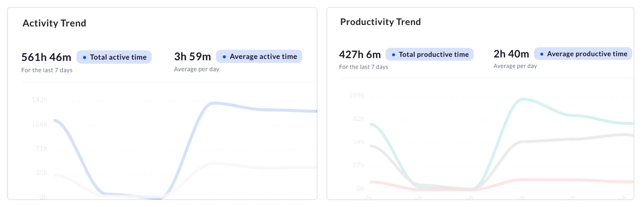The image size is (644, 207).
Task: Toggle the Total productive time legend pill
Action: pos(429,55)
